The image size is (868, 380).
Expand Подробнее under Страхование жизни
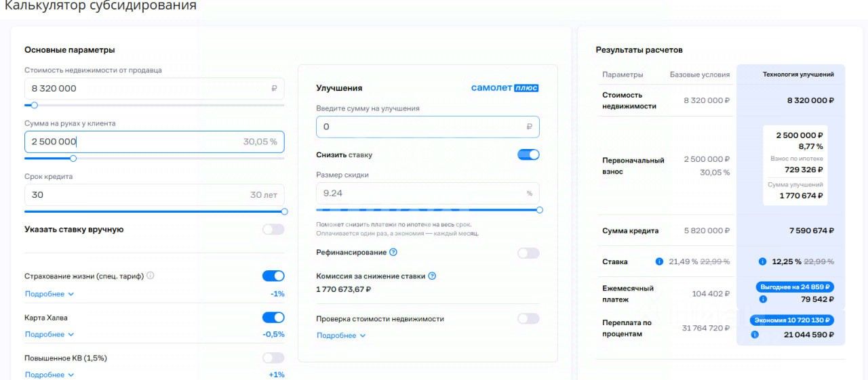[x=50, y=294]
